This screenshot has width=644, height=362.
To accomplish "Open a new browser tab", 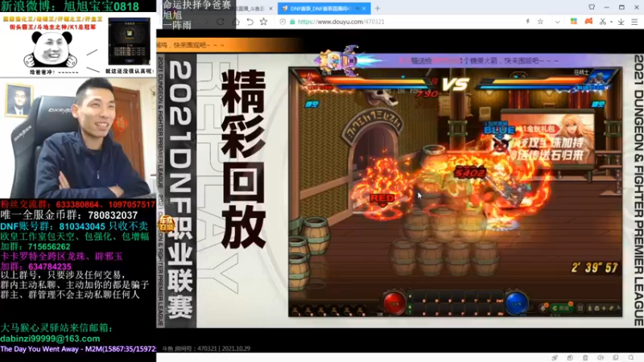I will (x=378, y=8).
